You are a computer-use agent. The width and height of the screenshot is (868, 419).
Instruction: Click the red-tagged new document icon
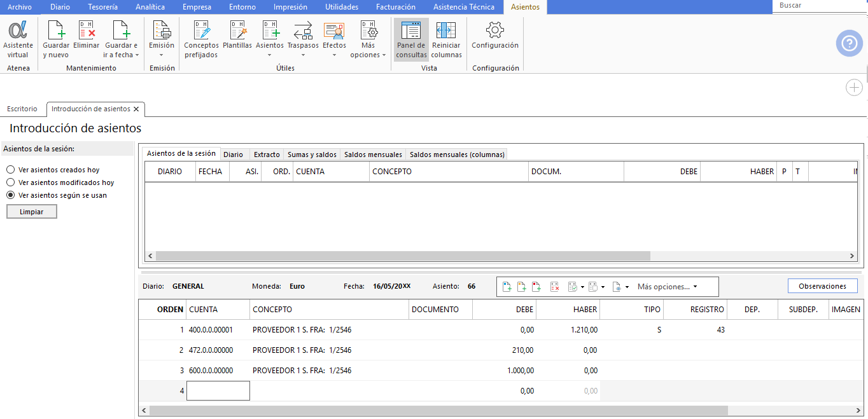[536, 287]
